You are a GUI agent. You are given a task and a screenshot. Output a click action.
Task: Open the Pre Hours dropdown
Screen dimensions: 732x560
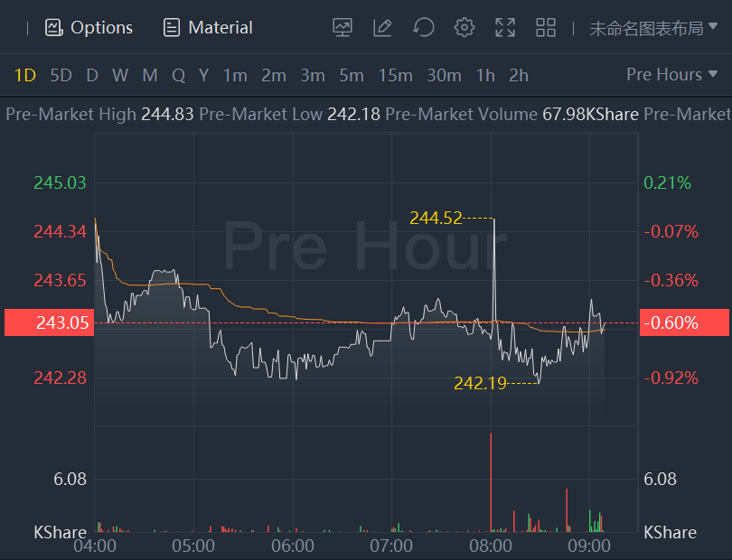point(665,75)
